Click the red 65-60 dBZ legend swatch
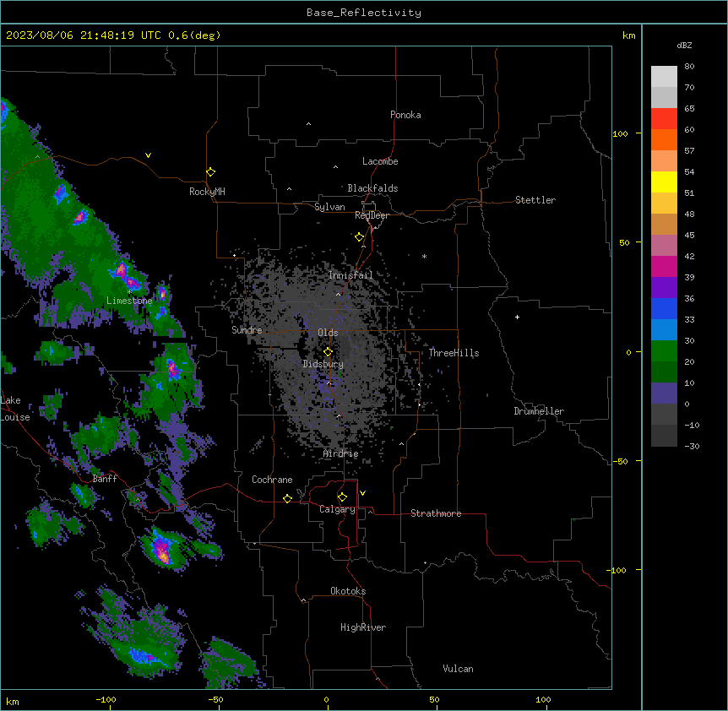The width and height of the screenshot is (728, 711). 664,119
